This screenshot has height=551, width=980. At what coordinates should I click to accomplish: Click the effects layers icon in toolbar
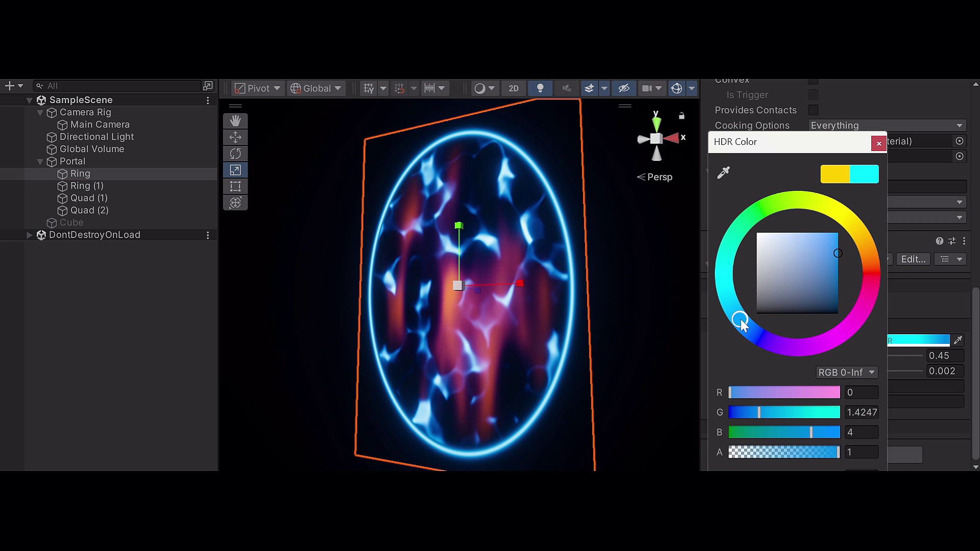[589, 88]
